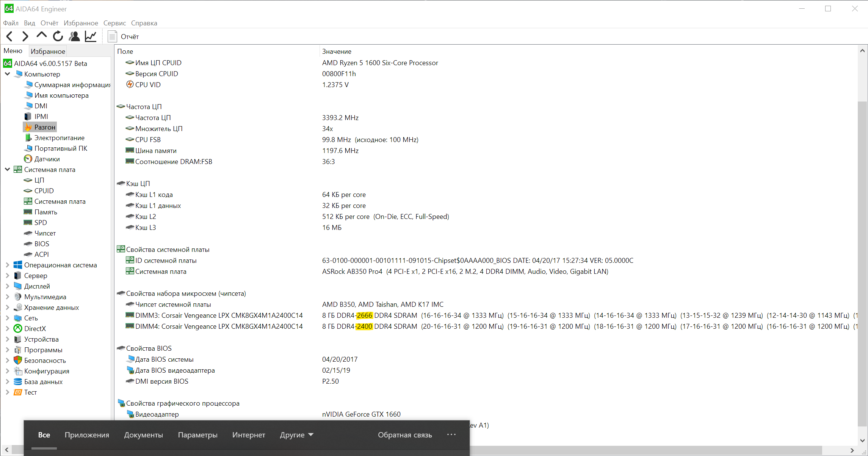
Task: Click the Back navigation arrow
Action: tap(10, 36)
